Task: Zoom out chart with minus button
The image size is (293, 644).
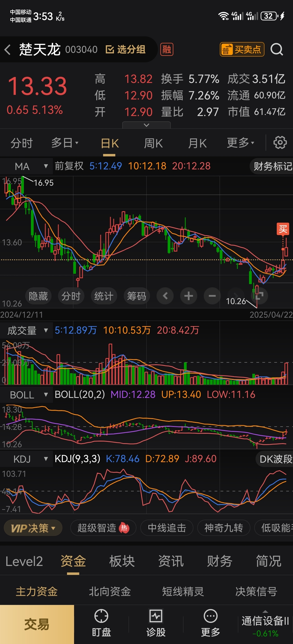Action: [212, 296]
